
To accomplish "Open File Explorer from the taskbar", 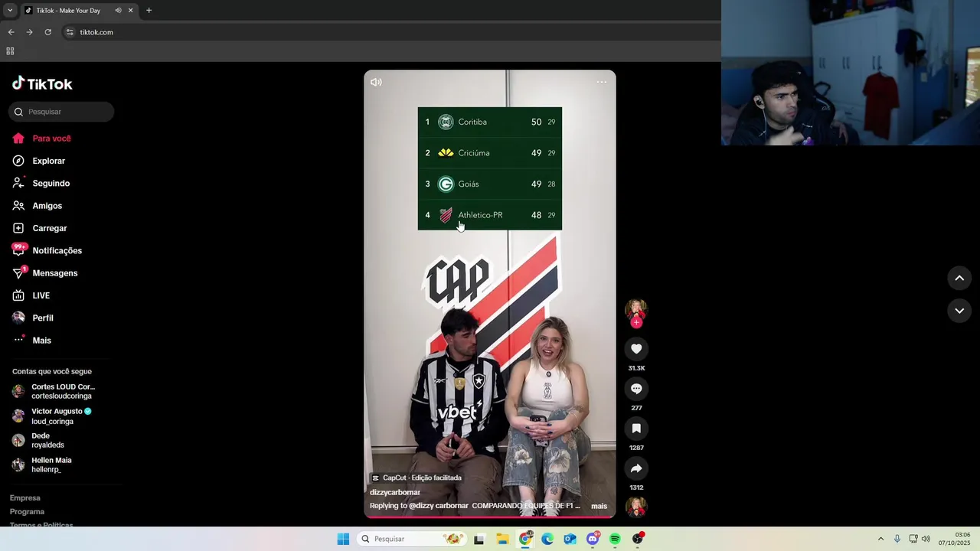I will pyautogui.click(x=502, y=539).
